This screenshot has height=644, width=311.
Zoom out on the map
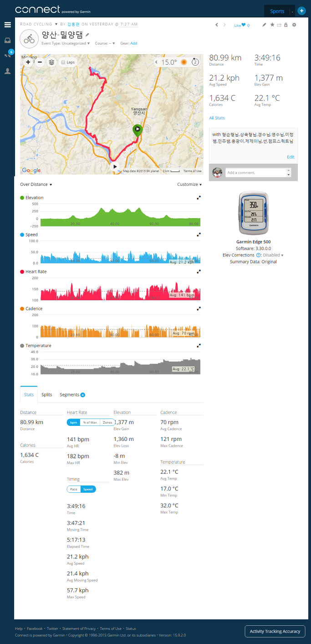[40, 62]
